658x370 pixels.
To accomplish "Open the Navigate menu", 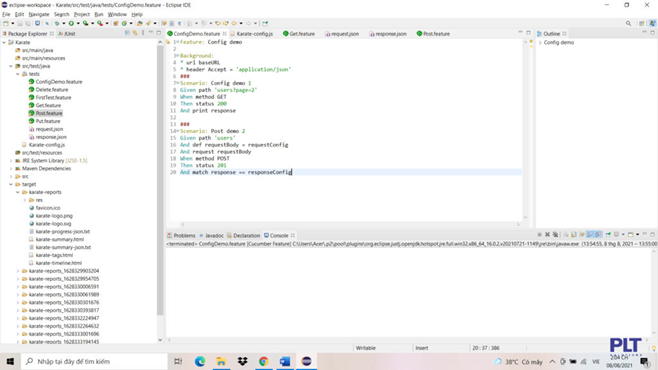I will pos(39,14).
